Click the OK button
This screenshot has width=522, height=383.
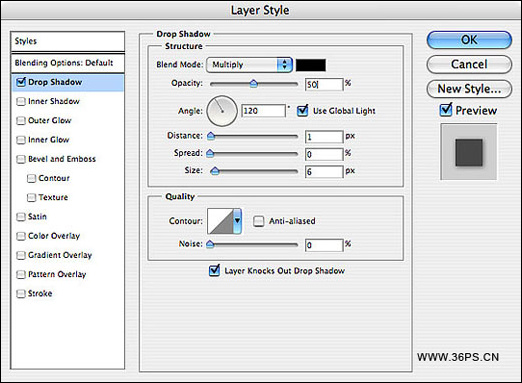469,40
